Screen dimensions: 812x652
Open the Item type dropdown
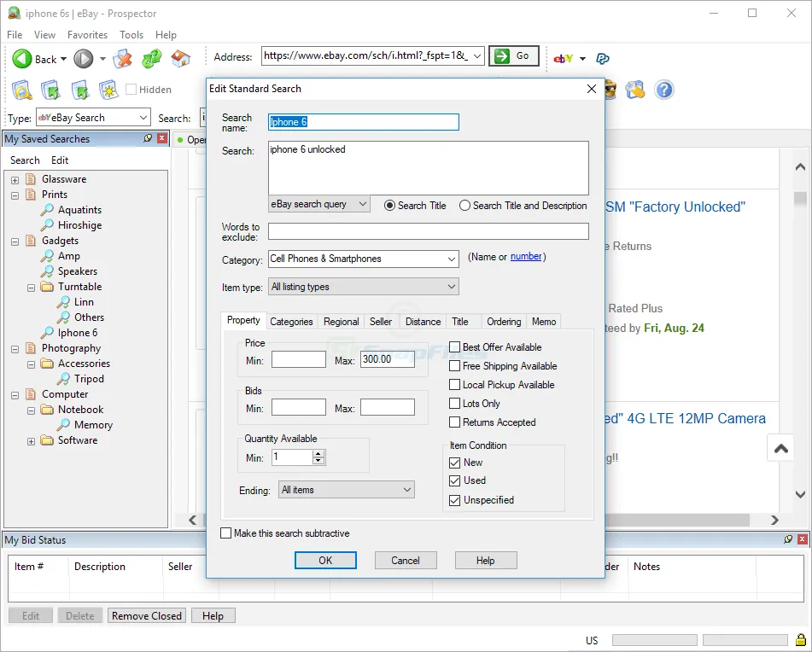[x=364, y=287]
